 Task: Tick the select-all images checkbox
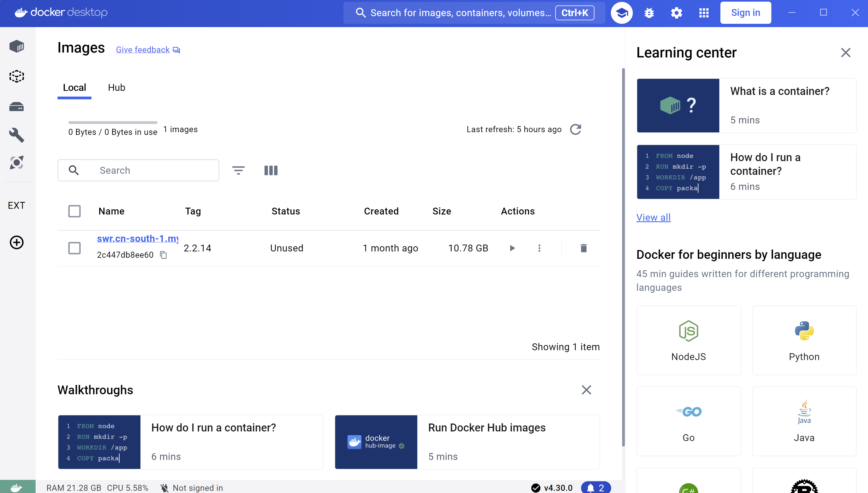tap(74, 211)
